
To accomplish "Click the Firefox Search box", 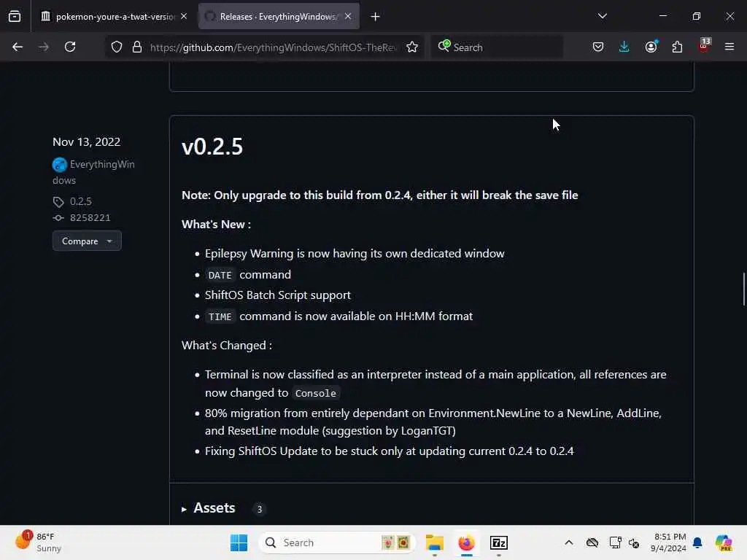I will click(x=497, y=47).
